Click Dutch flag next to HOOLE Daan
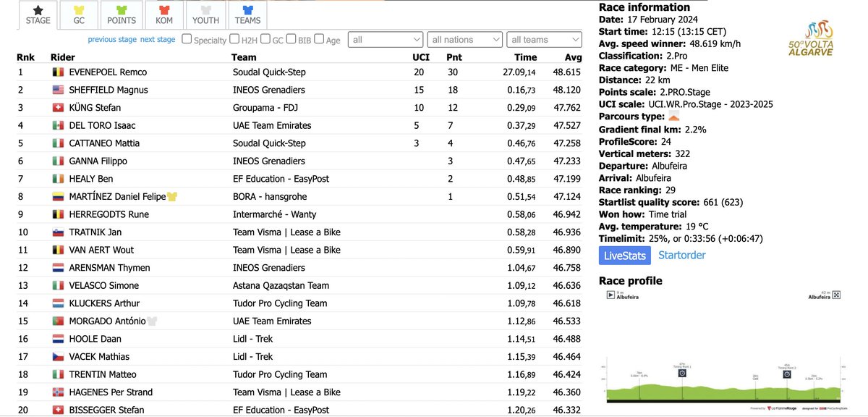The height and width of the screenshot is (417, 868). click(58, 339)
